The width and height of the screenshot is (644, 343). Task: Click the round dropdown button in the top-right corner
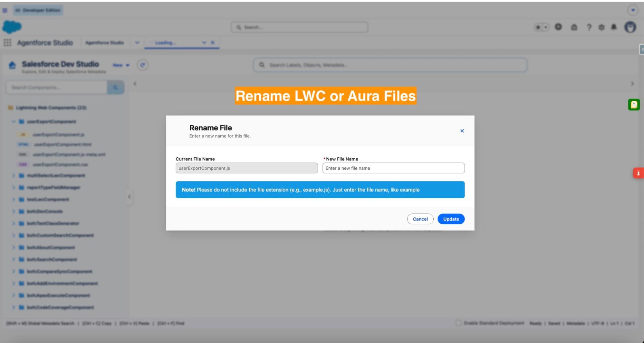click(x=633, y=10)
